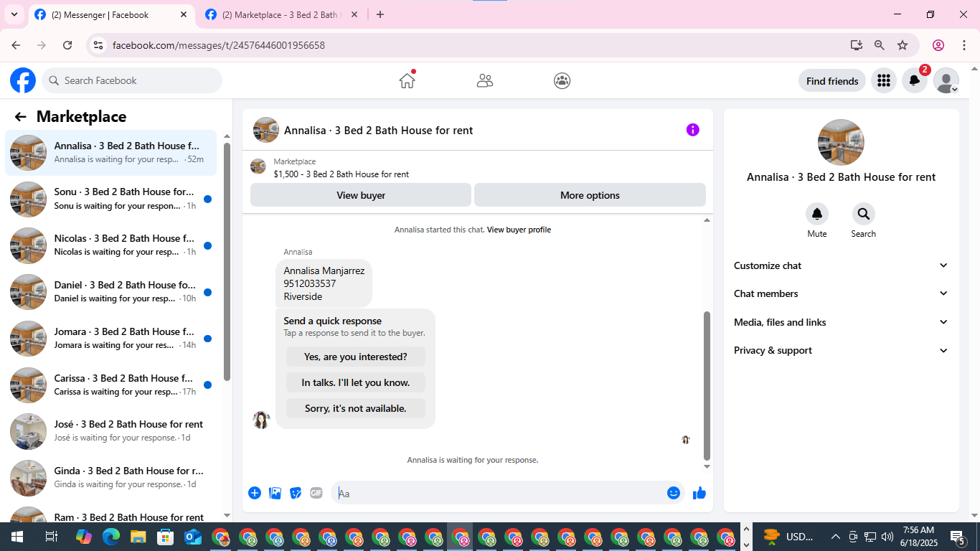Open the Chrome tab search dropdown

[x=14, y=14]
